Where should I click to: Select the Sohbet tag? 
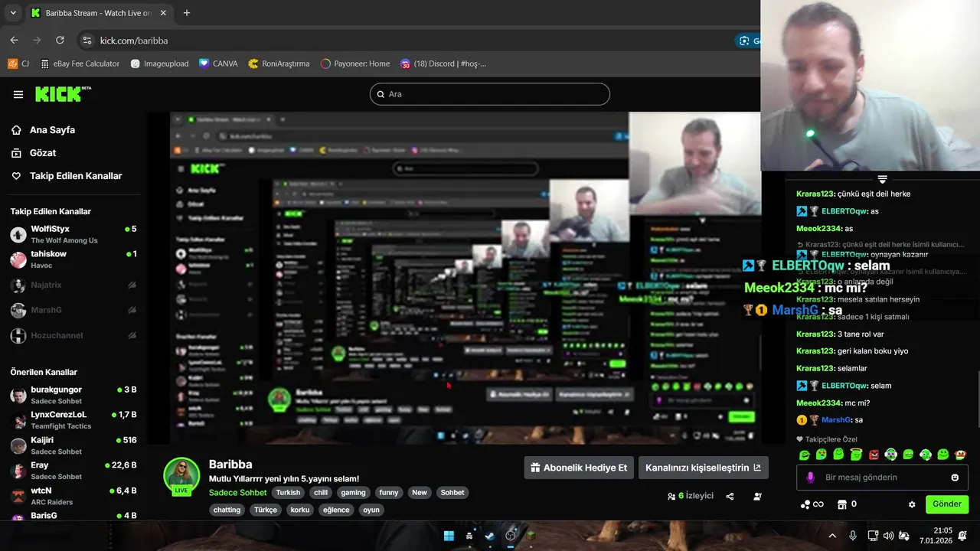(452, 493)
